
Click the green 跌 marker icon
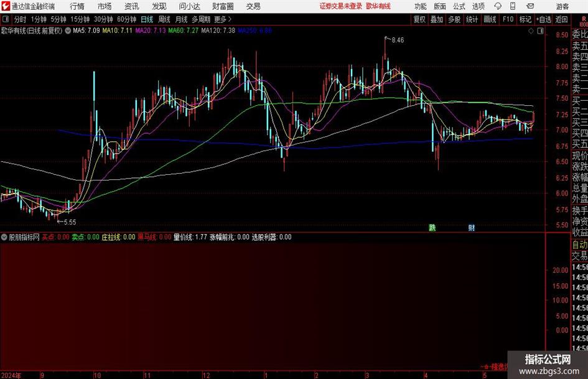pyautogui.click(x=432, y=227)
